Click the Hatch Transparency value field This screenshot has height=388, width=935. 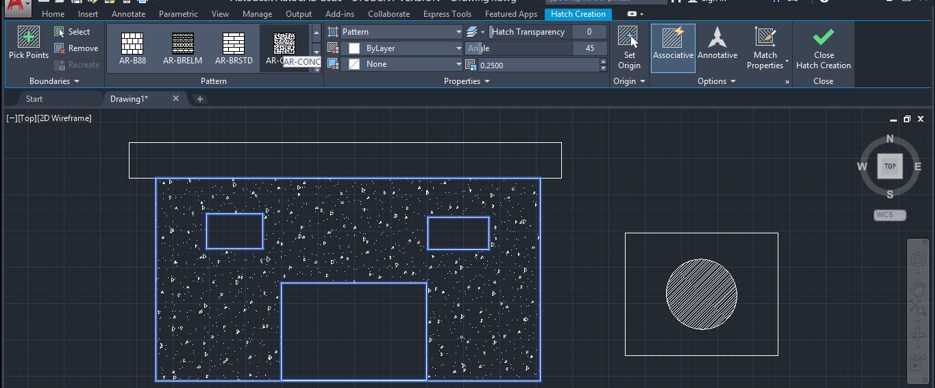click(589, 32)
